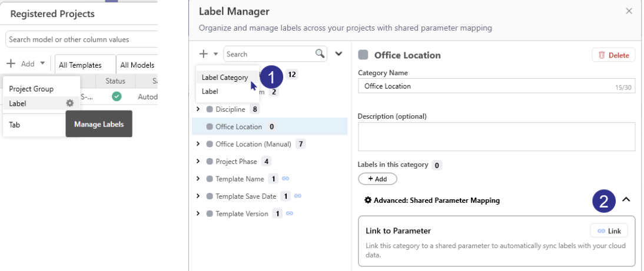644x271 pixels.
Task: Open the Add dropdown arrow in Registered Projects
Action: click(42, 63)
